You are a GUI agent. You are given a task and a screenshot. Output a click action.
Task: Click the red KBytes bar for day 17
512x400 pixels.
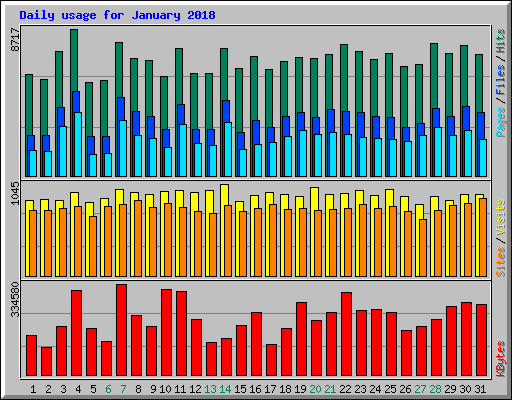pyautogui.click(x=271, y=360)
